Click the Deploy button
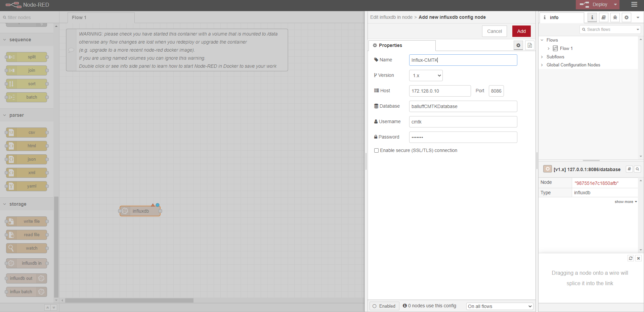 pyautogui.click(x=594, y=5)
